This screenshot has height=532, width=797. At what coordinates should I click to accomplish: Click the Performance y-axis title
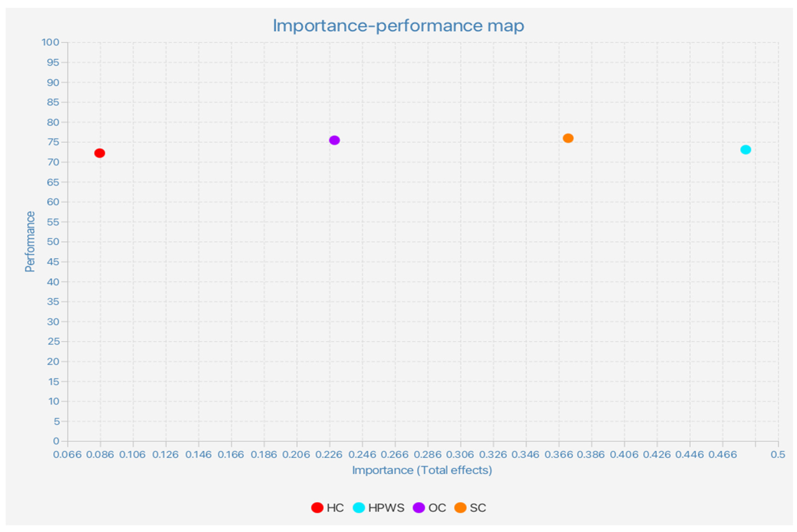30,242
